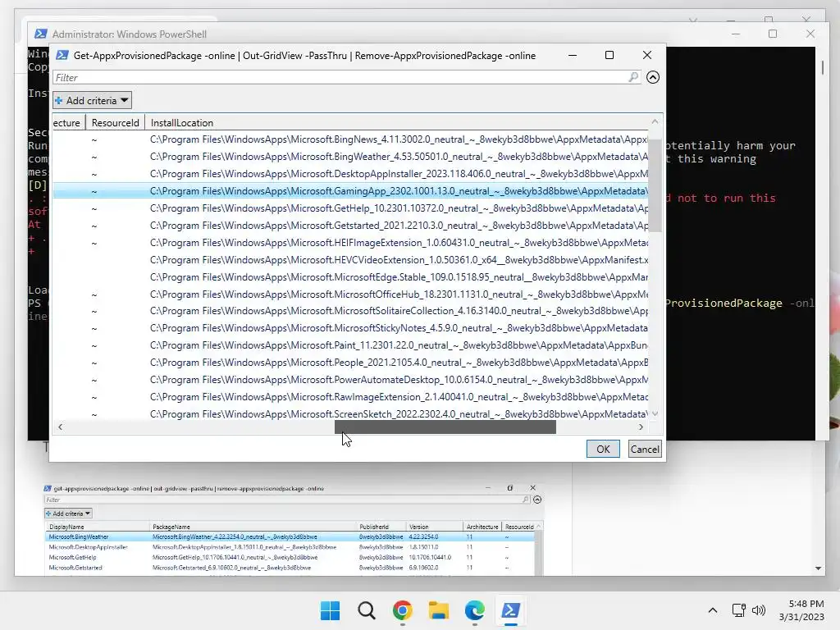Sort by the ResourceId column header
Screen dimensions: 840x630
point(115,123)
